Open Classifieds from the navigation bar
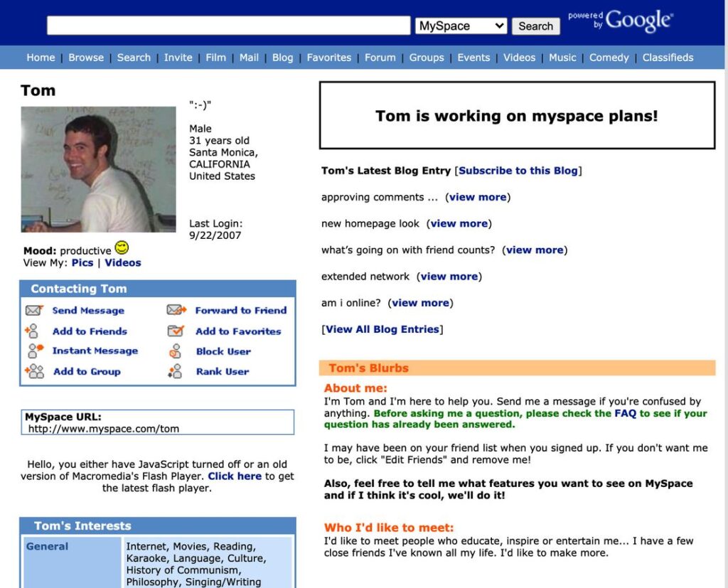Image resolution: width=728 pixels, height=588 pixels. point(668,58)
